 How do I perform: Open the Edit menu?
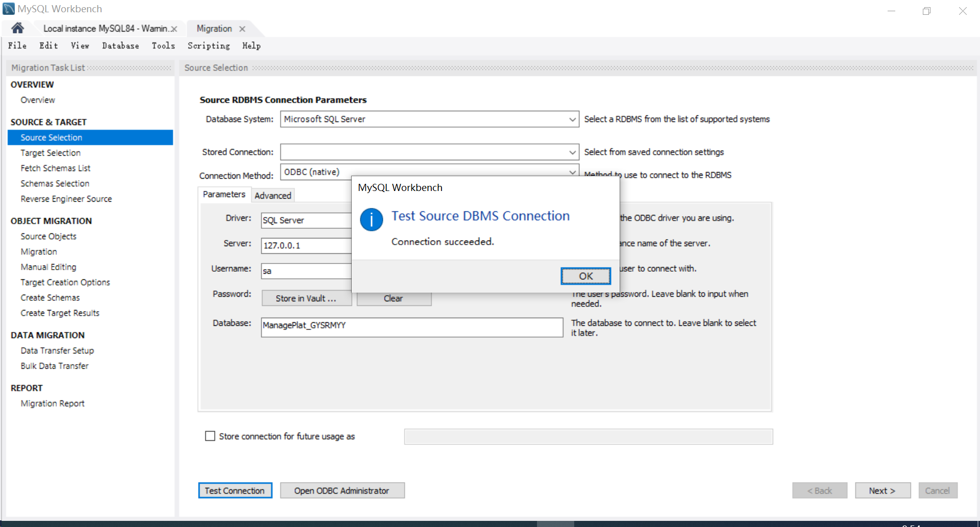click(x=48, y=46)
